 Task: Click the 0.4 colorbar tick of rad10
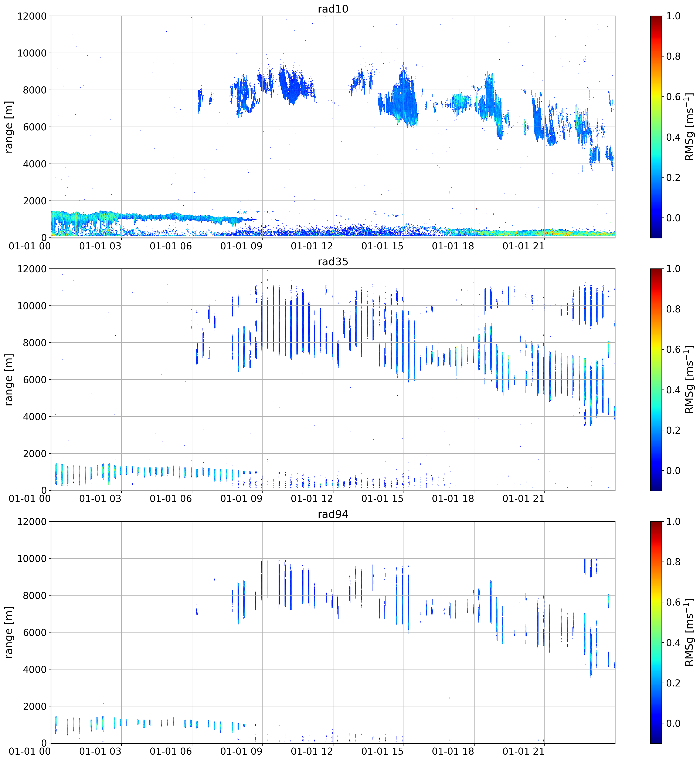point(673,137)
